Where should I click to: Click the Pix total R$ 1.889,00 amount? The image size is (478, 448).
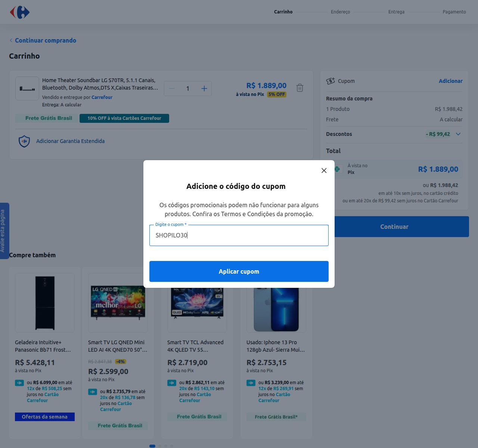coord(438,169)
